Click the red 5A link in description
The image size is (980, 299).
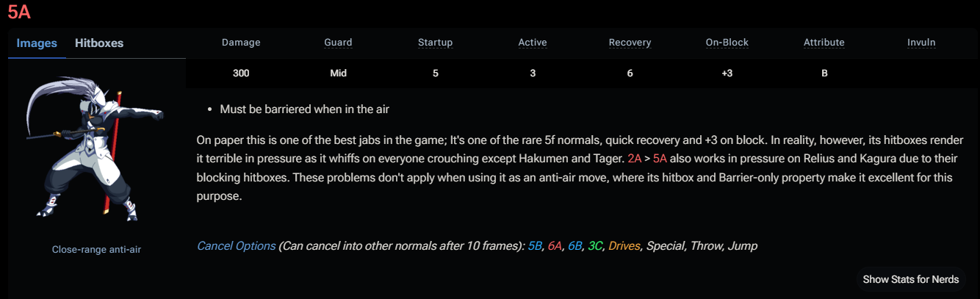click(x=660, y=158)
